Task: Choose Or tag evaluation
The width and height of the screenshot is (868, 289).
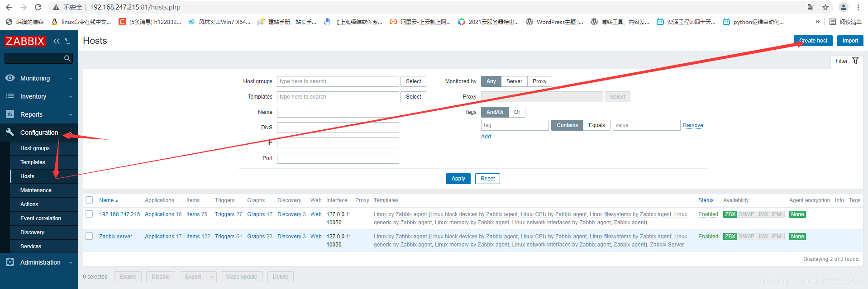Action: pyautogui.click(x=517, y=112)
